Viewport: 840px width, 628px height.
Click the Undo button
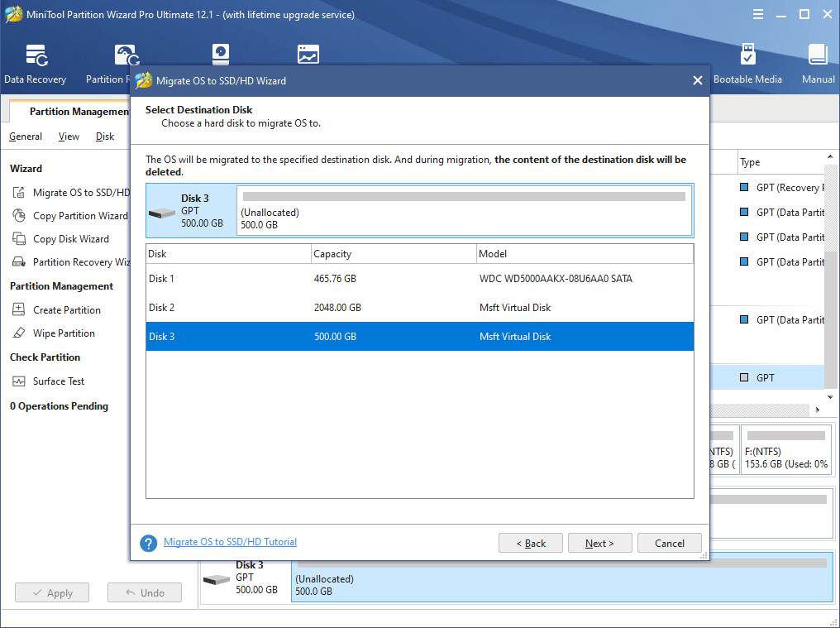point(145,592)
